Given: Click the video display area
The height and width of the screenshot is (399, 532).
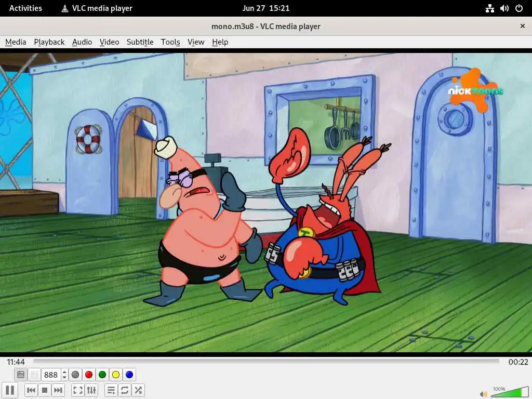Looking at the screenshot, I should click(x=266, y=202).
